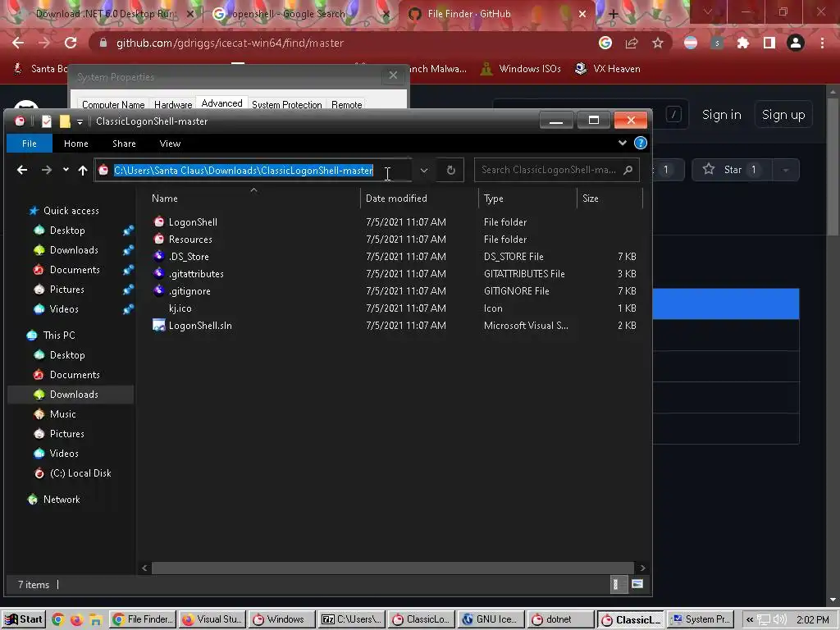Click Properties icon in Explorer title bar
Image resolution: width=840 pixels, height=630 pixels.
pos(47,121)
